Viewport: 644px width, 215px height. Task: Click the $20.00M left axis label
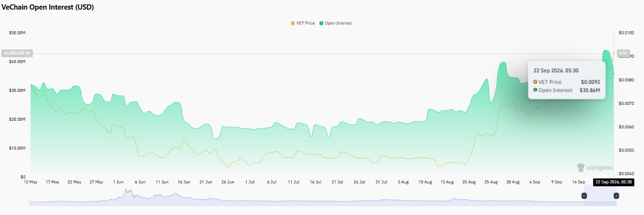[17, 119]
